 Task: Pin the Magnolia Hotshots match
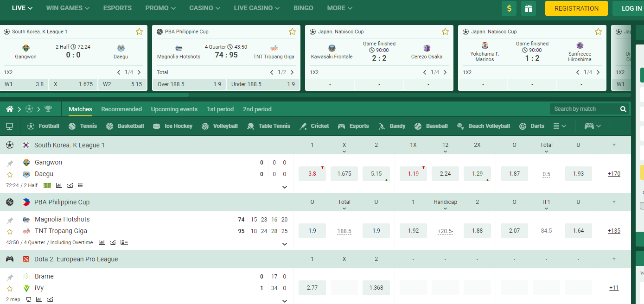10,221
